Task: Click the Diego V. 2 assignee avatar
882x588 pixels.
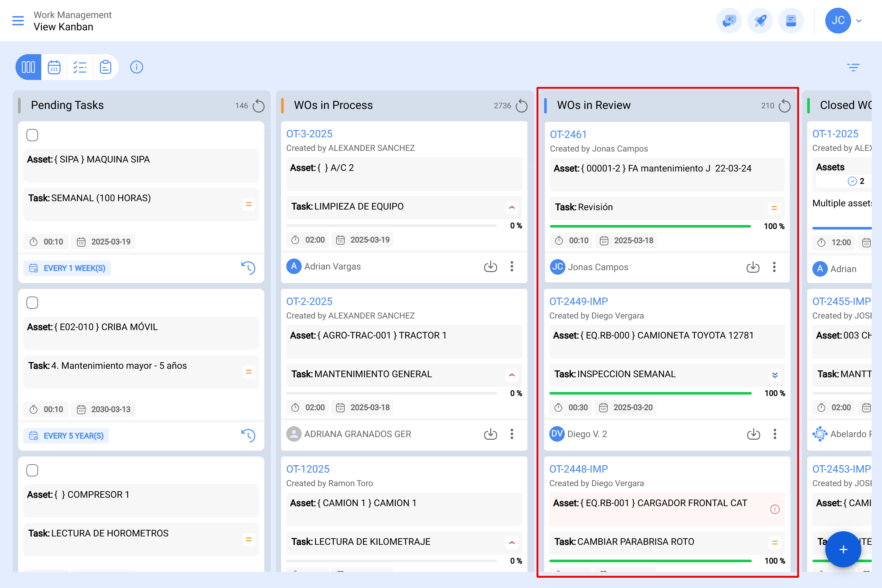Action: click(557, 434)
